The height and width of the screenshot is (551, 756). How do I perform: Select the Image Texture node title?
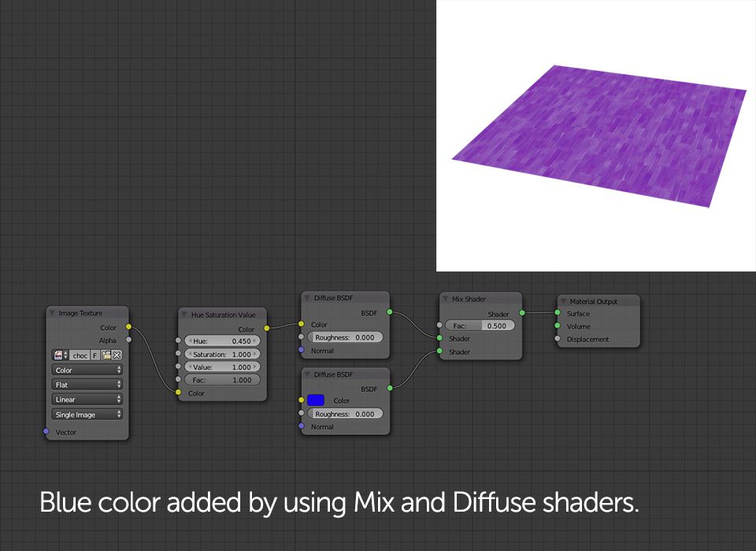80,312
